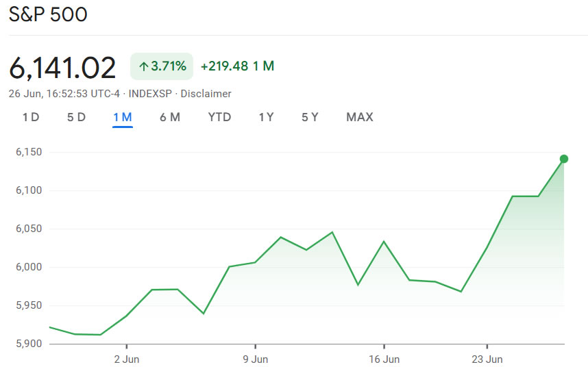Switch to the 1 D time range
The image size is (588, 369).
pyautogui.click(x=31, y=117)
